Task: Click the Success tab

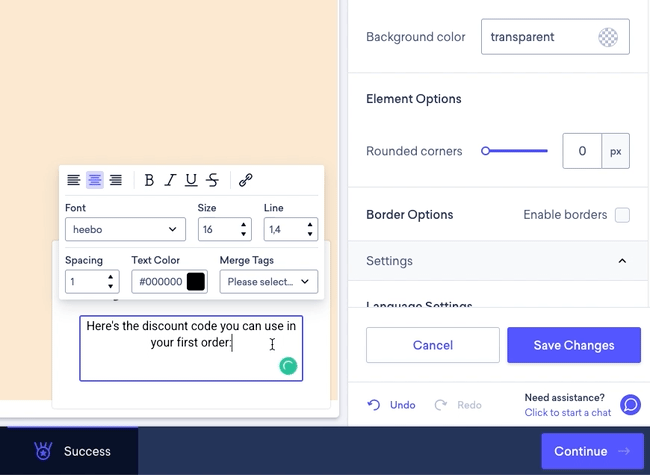Action: point(69,451)
